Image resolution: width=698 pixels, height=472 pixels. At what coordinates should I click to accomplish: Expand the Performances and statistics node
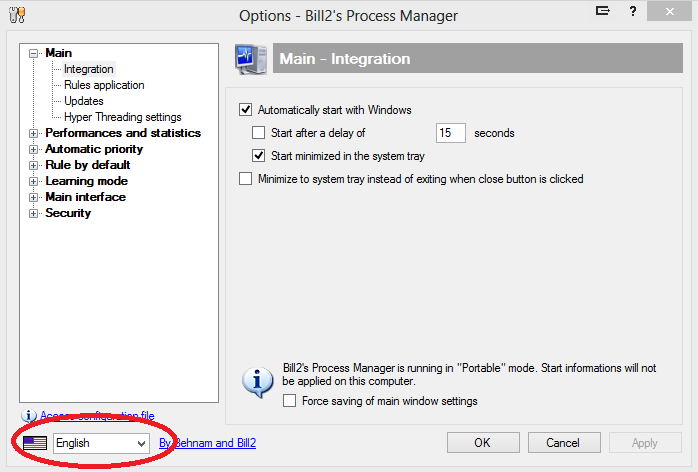pyautogui.click(x=35, y=133)
